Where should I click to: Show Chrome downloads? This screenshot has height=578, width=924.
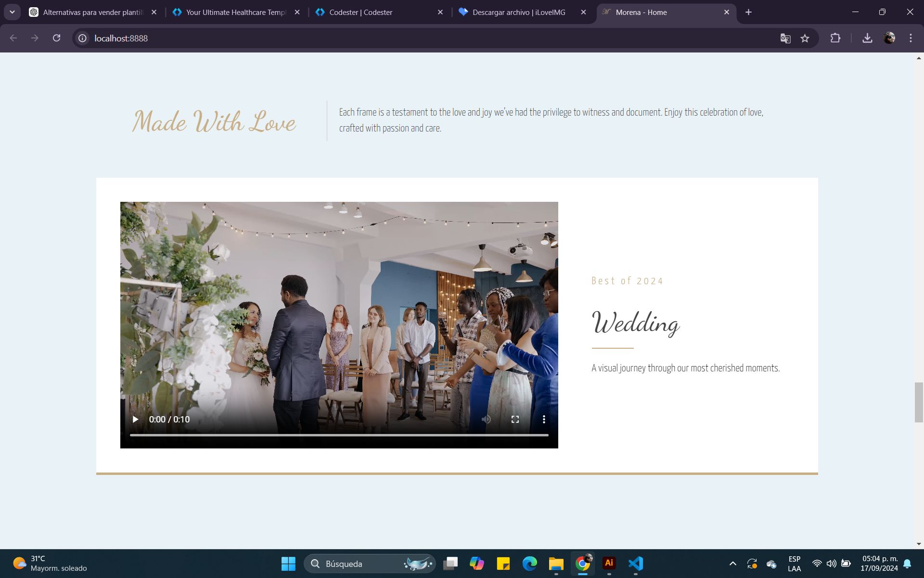pyautogui.click(x=867, y=38)
